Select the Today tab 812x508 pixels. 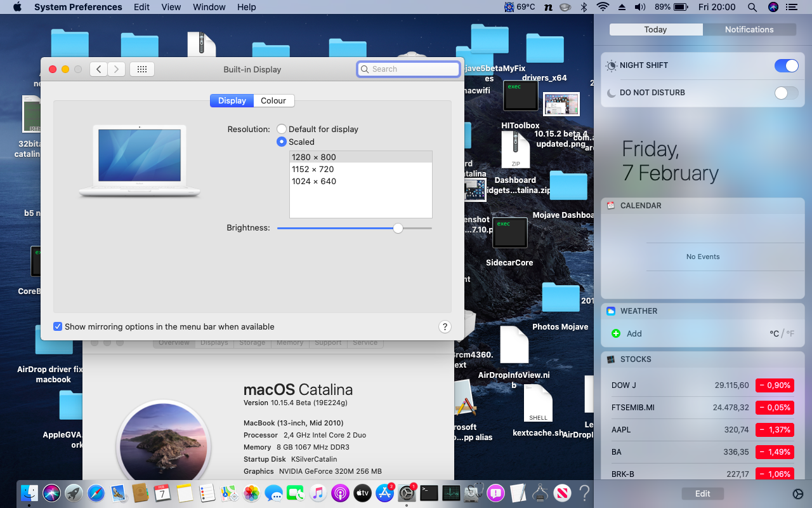point(655,29)
